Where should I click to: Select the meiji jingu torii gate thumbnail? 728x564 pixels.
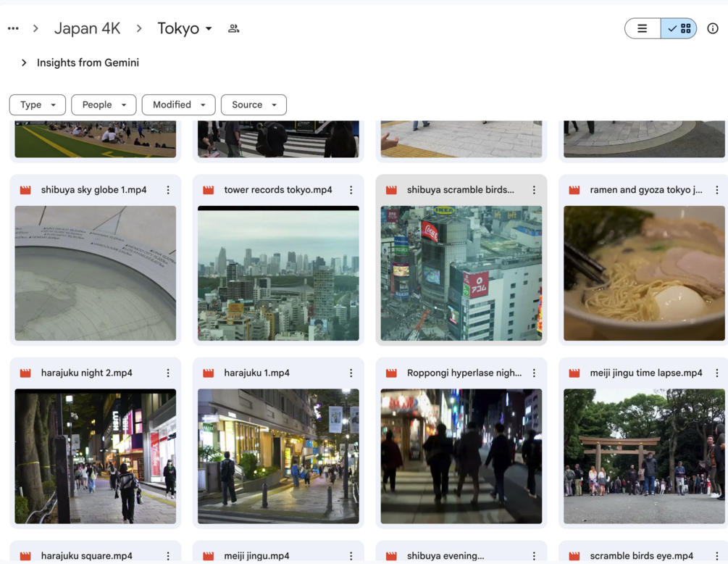click(x=644, y=456)
